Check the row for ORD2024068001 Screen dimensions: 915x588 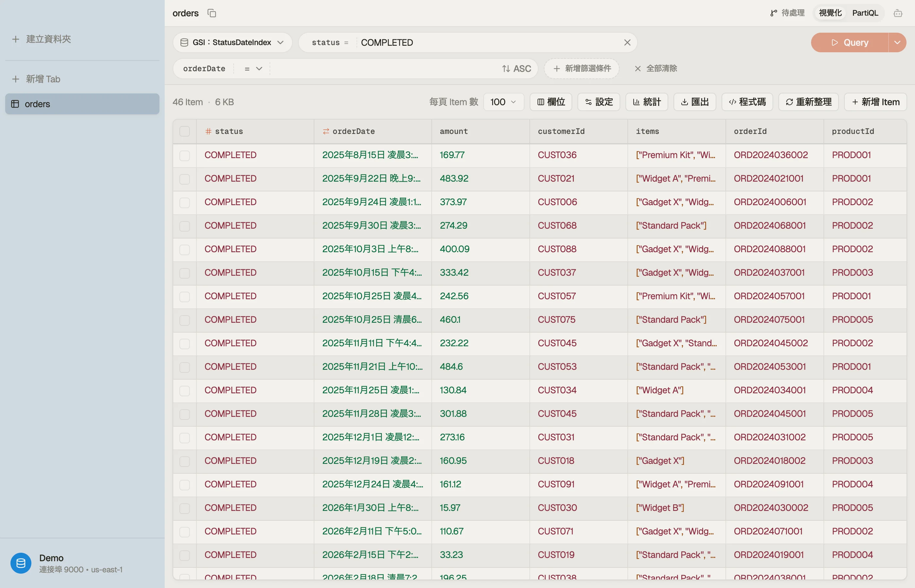click(x=184, y=226)
